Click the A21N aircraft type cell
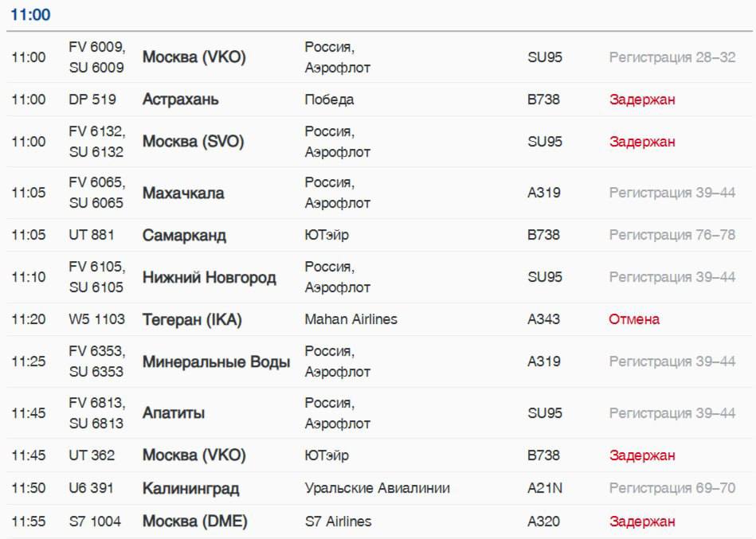Screen dimensions: 756x539 545,488
